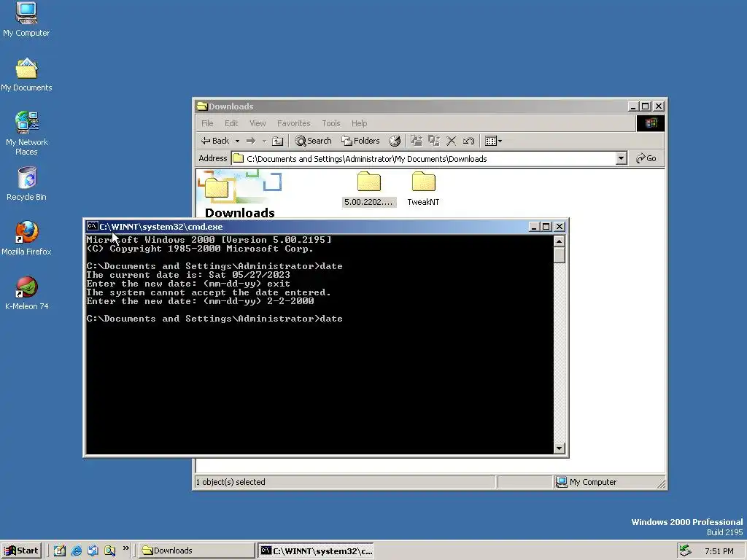Screen dimensions: 747x560
Task: Click '1 object(s) selected' status text
Action: [x=231, y=482]
